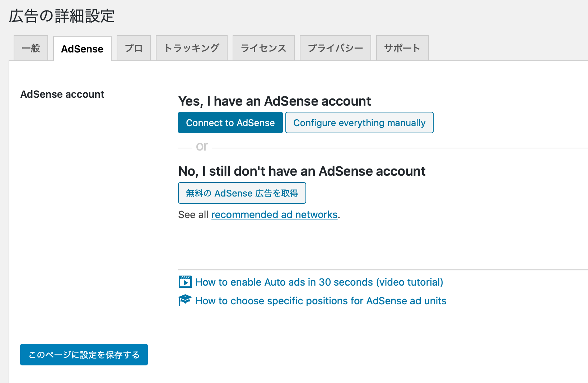Open Auto ads video tutorial link
Screen dimensions: 588x383
(319, 282)
